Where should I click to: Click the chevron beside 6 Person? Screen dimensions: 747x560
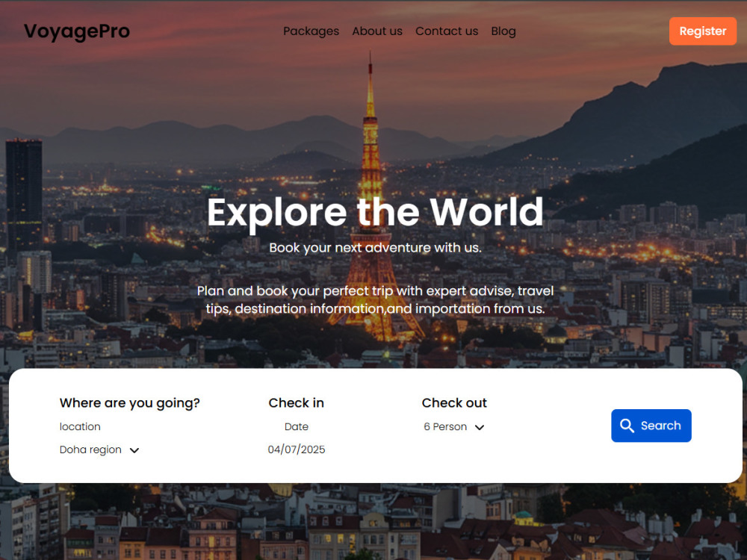480,428
